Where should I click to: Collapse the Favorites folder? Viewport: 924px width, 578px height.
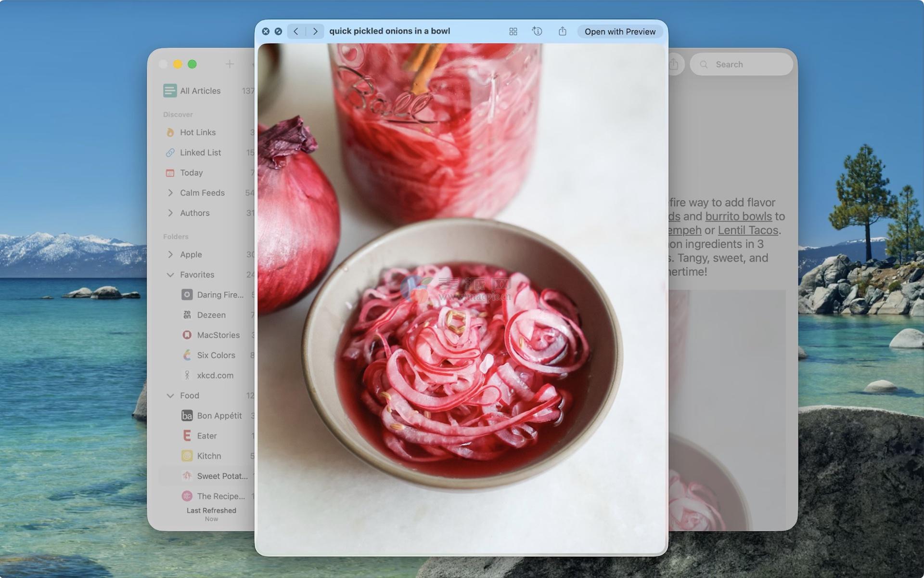point(170,275)
